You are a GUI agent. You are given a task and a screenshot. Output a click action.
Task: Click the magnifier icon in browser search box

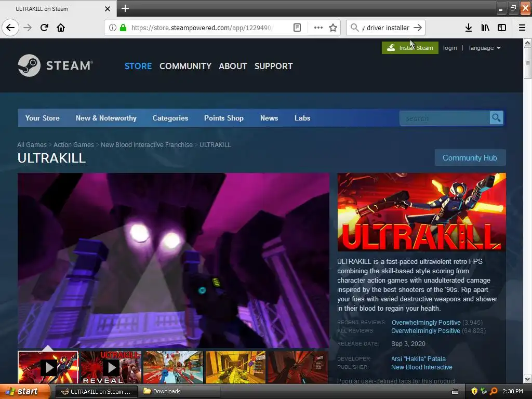pyautogui.click(x=354, y=28)
